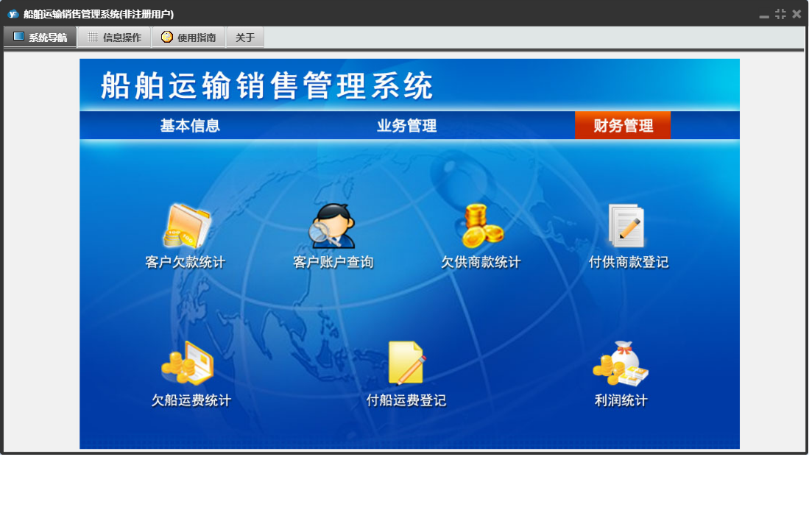Click the 付船运费登记 yellow note icon
The height and width of the screenshot is (532, 809).
click(x=406, y=363)
